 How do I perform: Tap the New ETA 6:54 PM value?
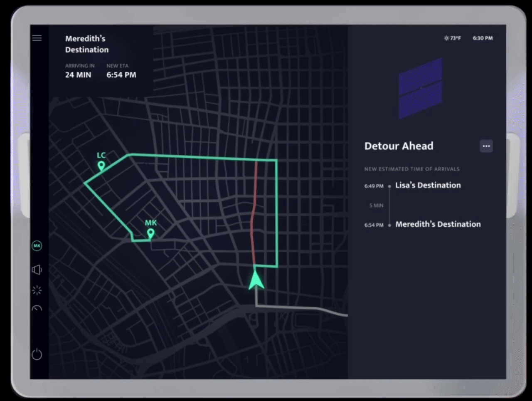[x=121, y=75]
